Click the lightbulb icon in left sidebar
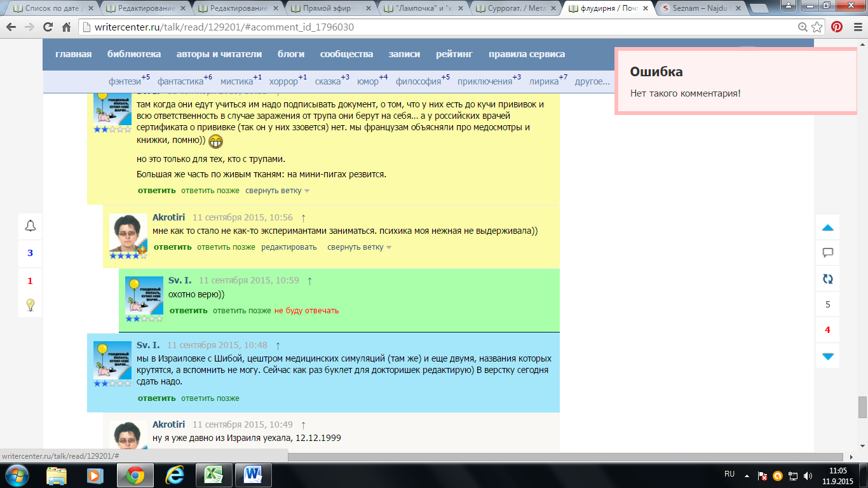 click(x=30, y=305)
